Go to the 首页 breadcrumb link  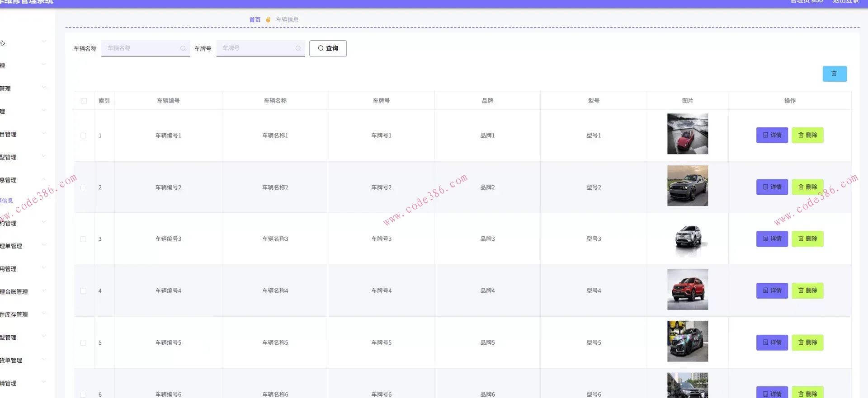(x=255, y=20)
